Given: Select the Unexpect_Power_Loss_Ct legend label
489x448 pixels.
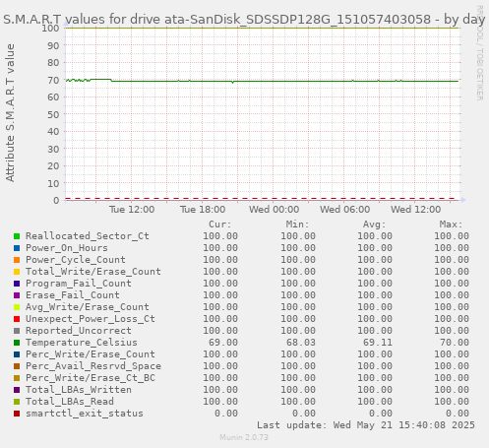Looking at the screenshot, I should click(x=91, y=319).
